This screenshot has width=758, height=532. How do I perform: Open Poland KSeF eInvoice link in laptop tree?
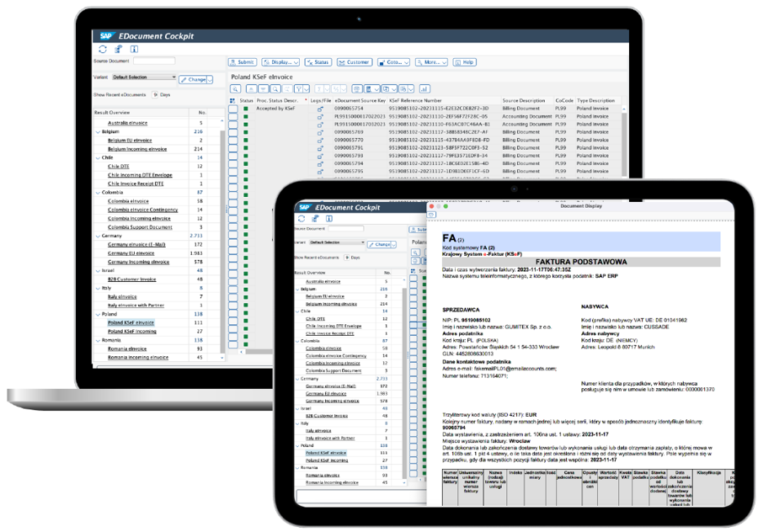[x=131, y=322]
